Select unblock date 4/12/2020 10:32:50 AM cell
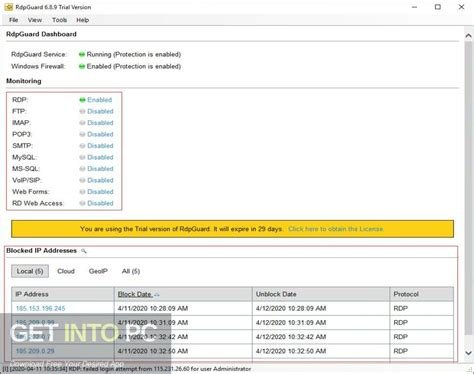Image resolution: width=474 pixels, height=374 pixels. [x=321, y=351]
